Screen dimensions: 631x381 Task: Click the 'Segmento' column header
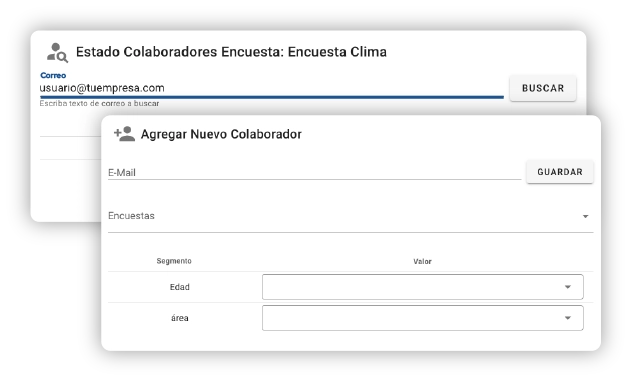(174, 261)
